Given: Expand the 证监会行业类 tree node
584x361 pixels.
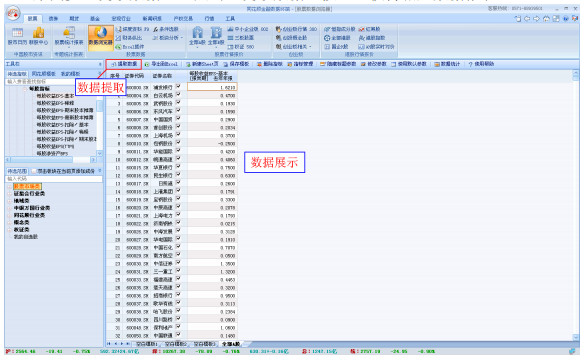Looking at the screenshot, I should tap(9, 194).
